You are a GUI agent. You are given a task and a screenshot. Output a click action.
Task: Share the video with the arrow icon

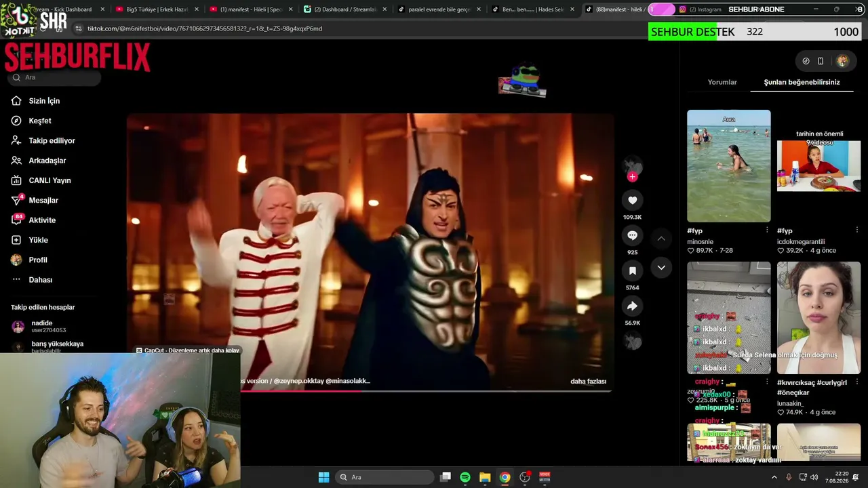[x=632, y=306]
